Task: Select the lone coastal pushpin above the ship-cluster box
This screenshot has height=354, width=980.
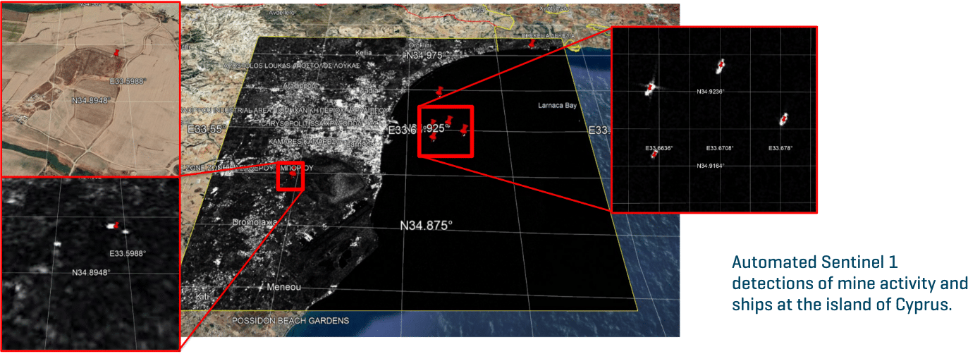Action: click(441, 91)
